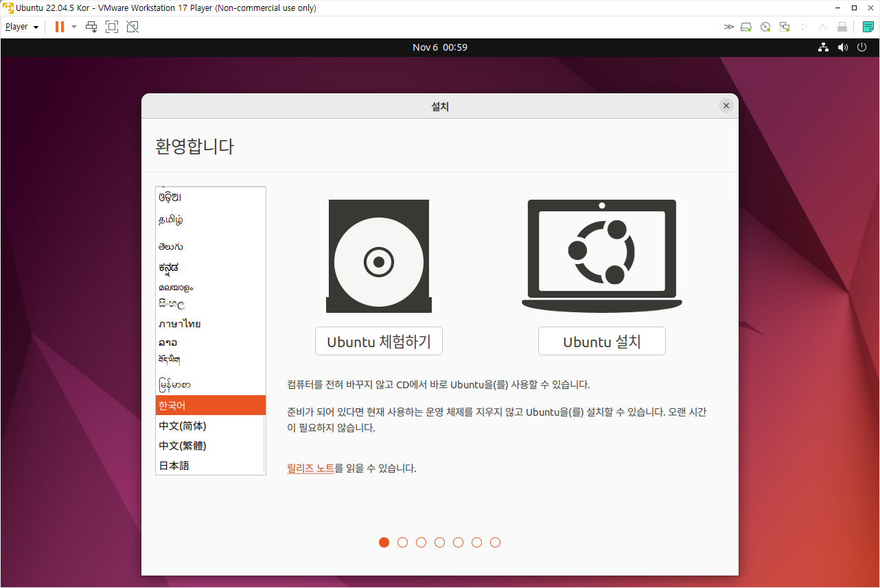Select 中文(简体) in the language list
The height and width of the screenshot is (588, 880).
211,426
